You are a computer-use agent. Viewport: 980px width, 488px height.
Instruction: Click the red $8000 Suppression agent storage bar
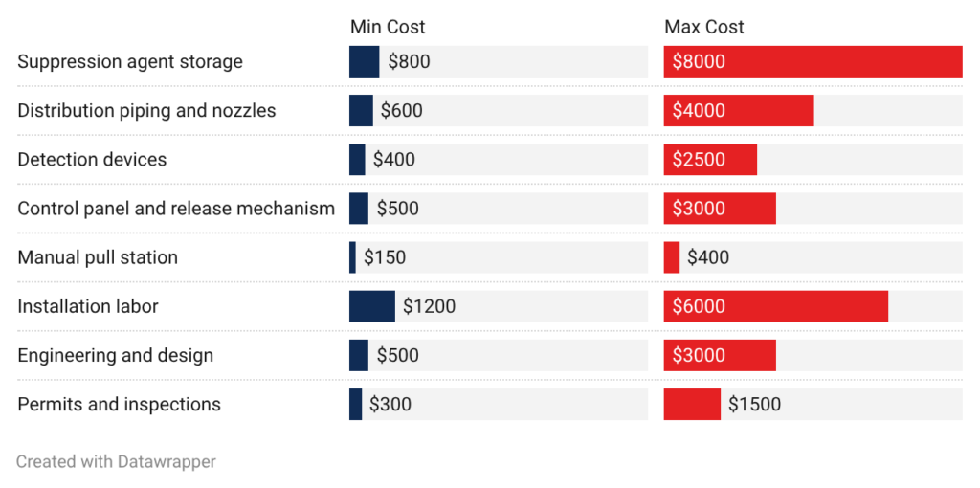813,61
